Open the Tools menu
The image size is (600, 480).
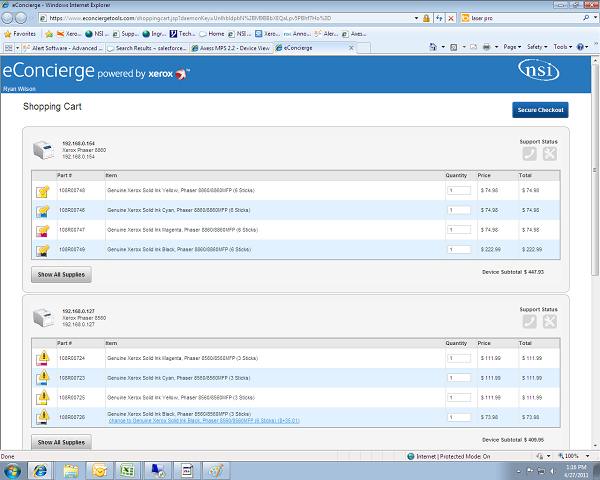pos(562,47)
